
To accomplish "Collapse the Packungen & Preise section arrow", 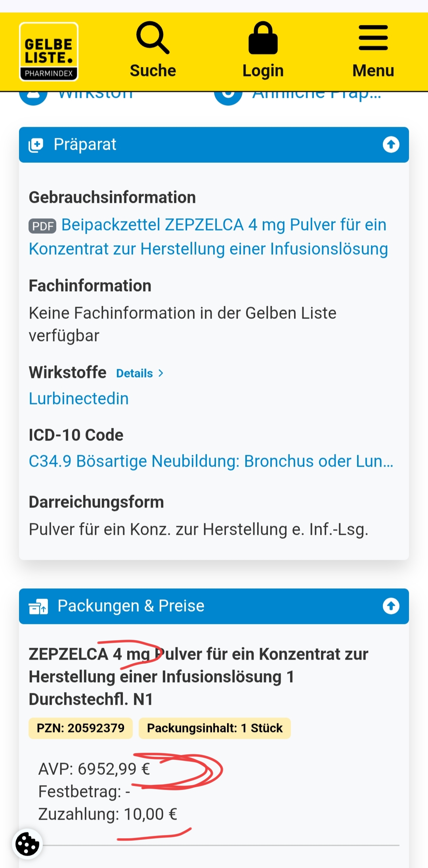I will coord(391,606).
